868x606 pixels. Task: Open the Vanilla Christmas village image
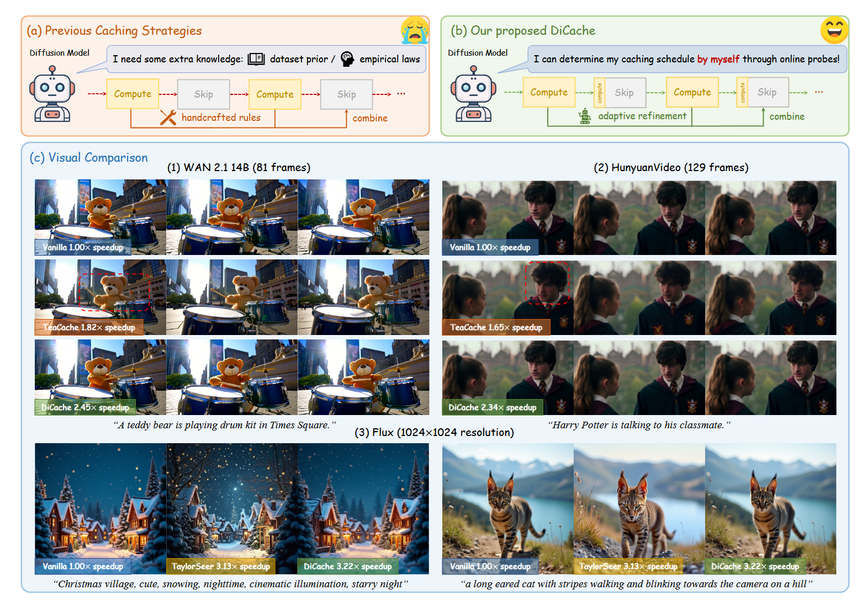100,509
